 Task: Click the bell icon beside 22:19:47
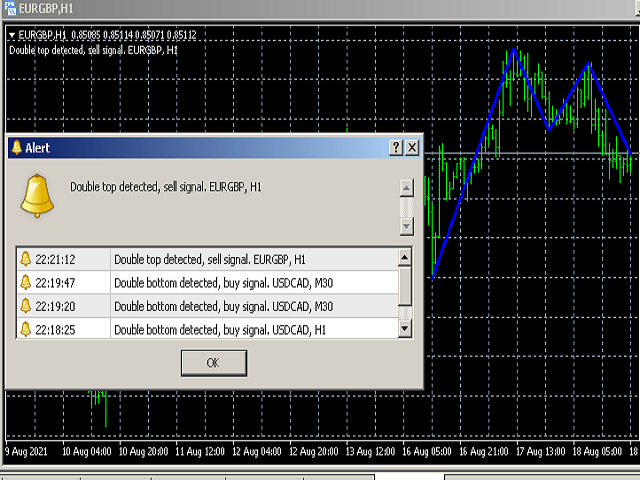[x=26, y=283]
